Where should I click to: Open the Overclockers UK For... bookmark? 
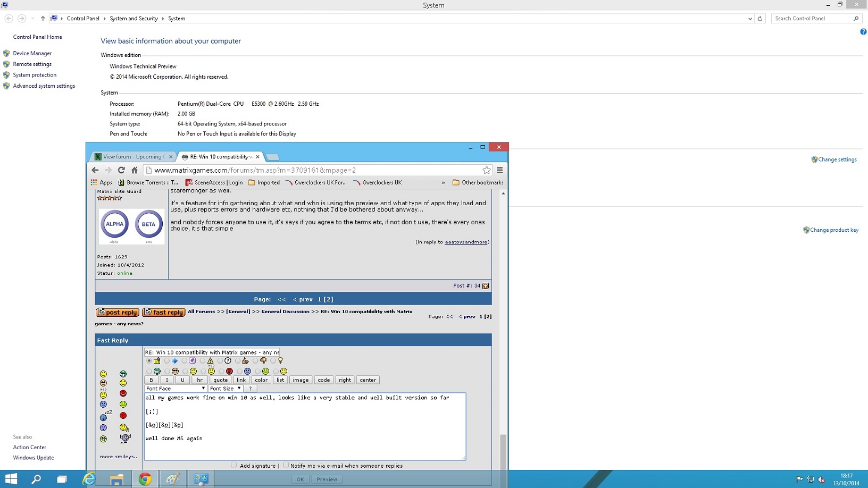pos(316,182)
